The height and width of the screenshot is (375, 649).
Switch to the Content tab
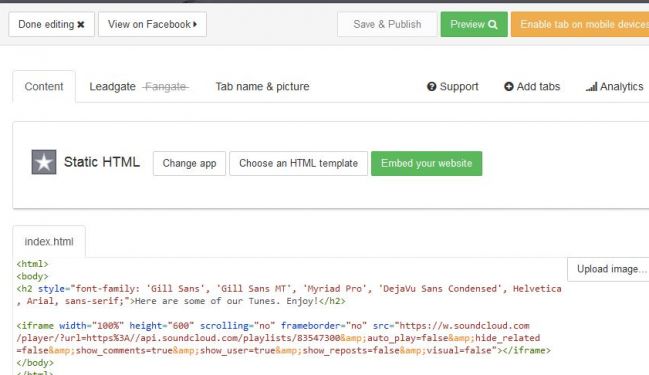(44, 87)
